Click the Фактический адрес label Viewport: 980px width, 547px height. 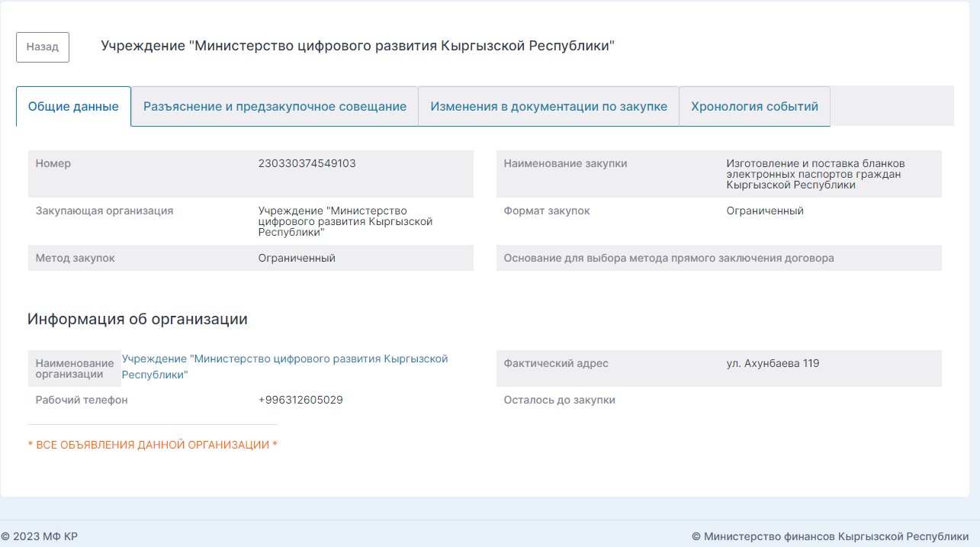pos(556,364)
